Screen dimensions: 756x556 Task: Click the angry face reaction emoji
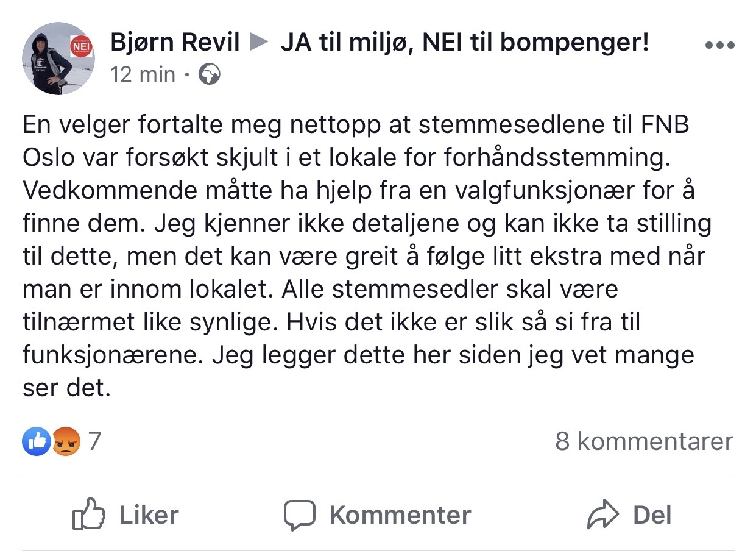pos(66,441)
